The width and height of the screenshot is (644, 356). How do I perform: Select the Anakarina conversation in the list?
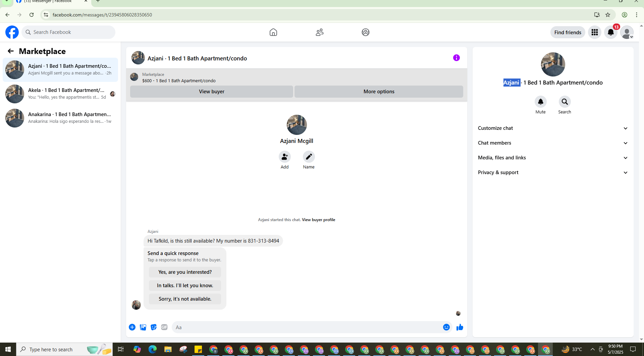coord(60,118)
